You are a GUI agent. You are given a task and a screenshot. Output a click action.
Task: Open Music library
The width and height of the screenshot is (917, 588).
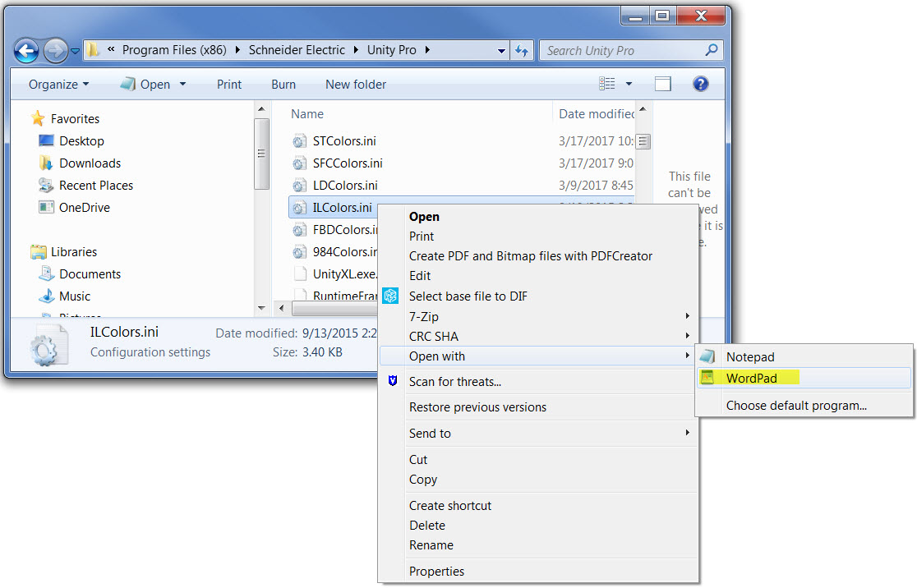(64, 296)
